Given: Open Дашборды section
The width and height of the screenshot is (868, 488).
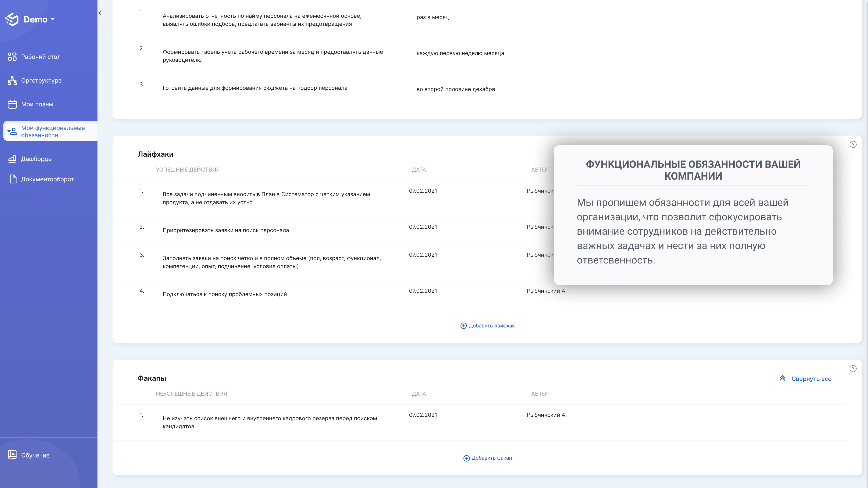Looking at the screenshot, I should coord(37,159).
